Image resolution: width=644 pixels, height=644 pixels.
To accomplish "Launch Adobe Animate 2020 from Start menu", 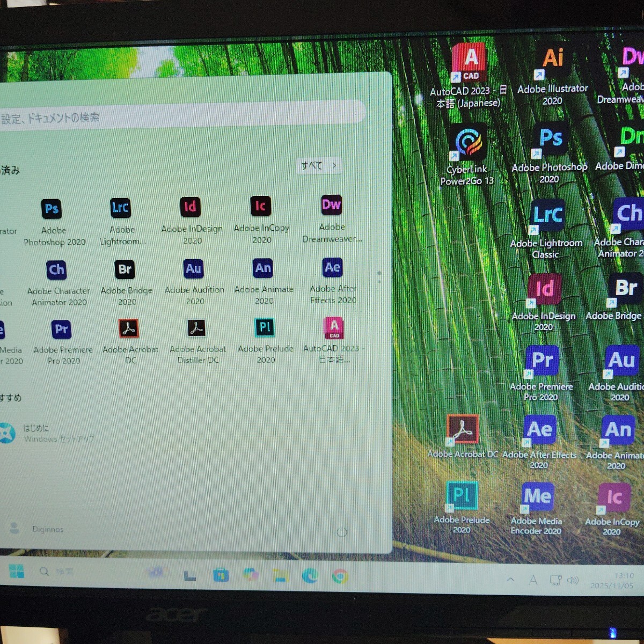I will [x=264, y=281].
